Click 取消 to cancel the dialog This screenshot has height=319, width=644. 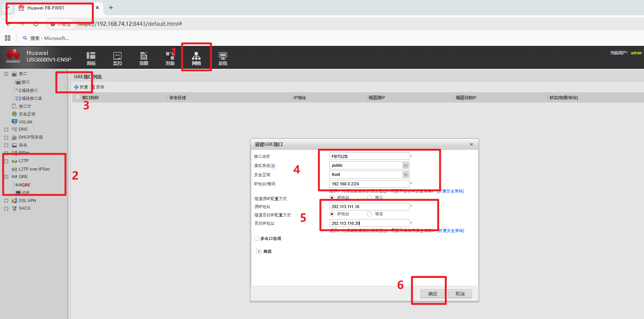tap(460, 294)
